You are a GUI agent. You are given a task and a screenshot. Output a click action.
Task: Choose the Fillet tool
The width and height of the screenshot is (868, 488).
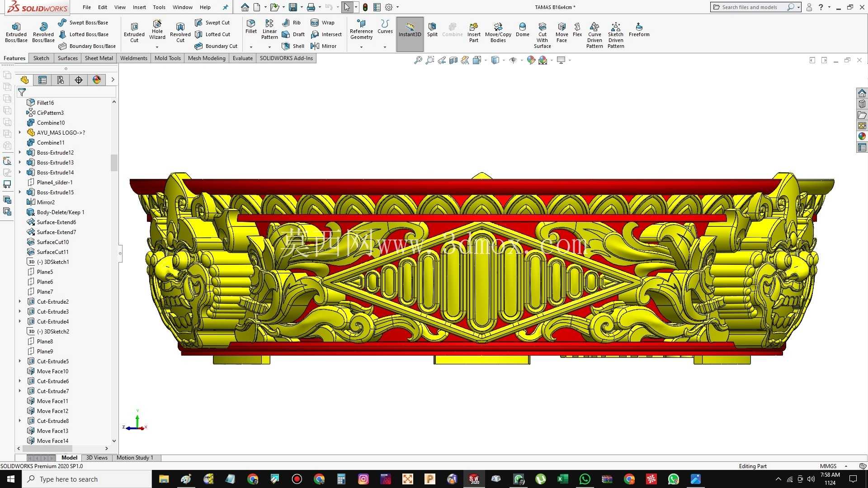click(x=251, y=27)
